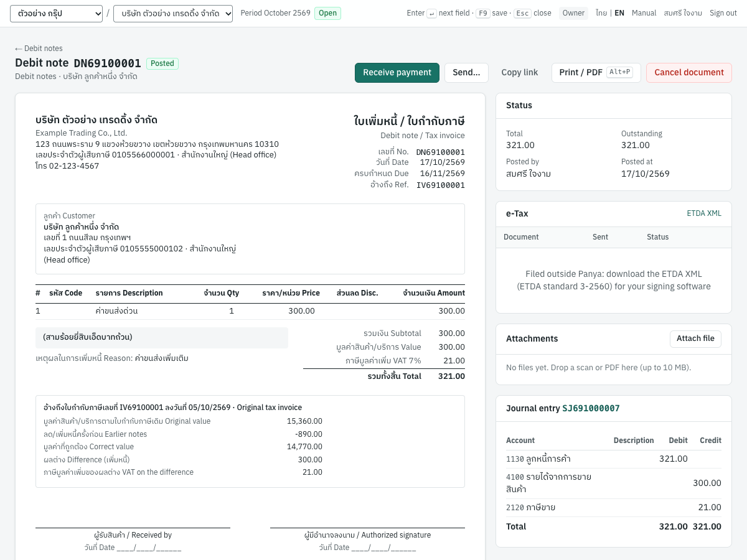Click the e-Tax panel heading
The image size is (747, 560).
click(x=517, y=213)
